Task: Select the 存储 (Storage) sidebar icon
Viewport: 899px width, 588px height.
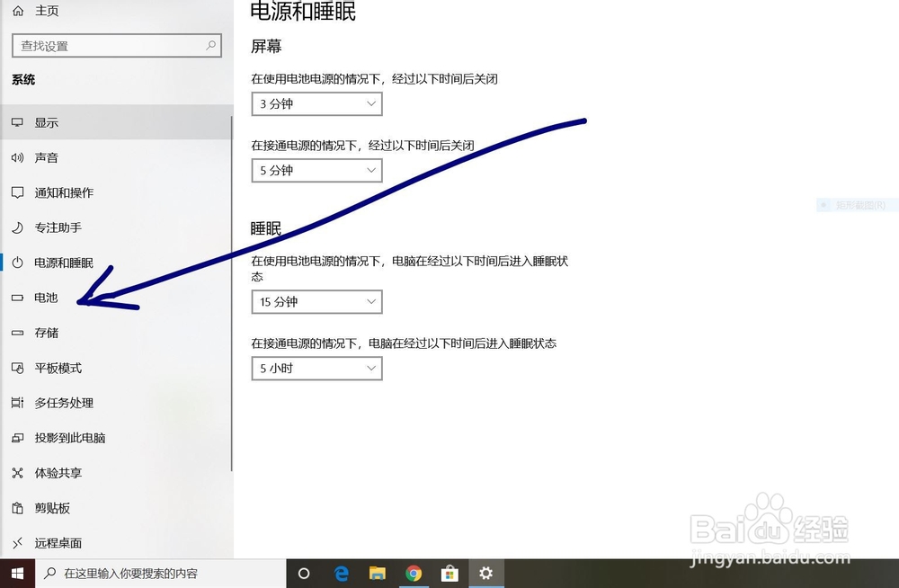Action: pos(45,333)
